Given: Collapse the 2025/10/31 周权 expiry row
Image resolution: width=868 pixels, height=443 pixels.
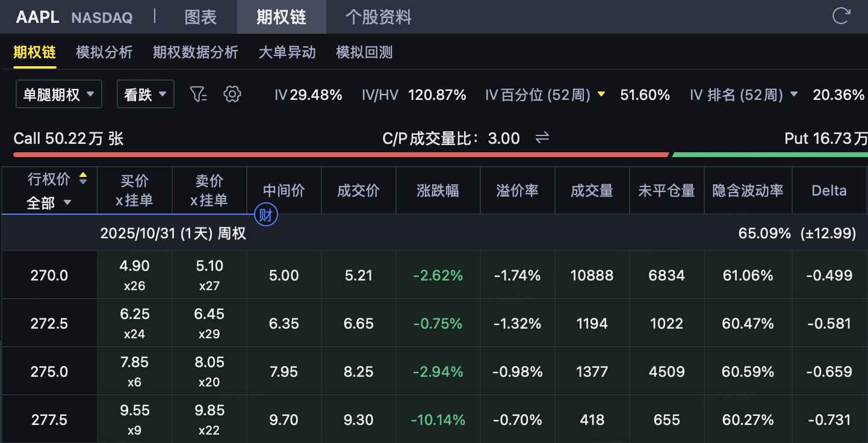Looking at the screenshot, I should (x=173, y=234).
